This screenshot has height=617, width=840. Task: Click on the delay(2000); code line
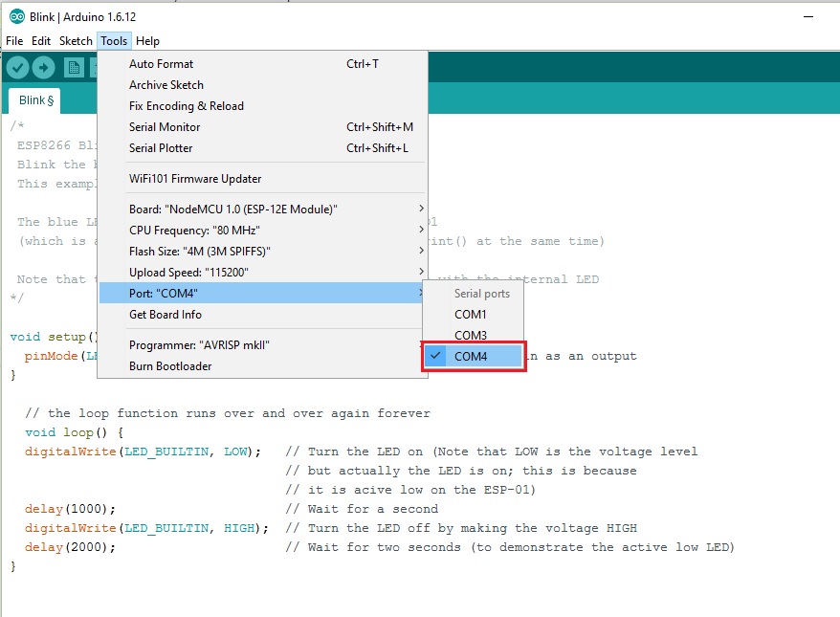pos(70,547)
